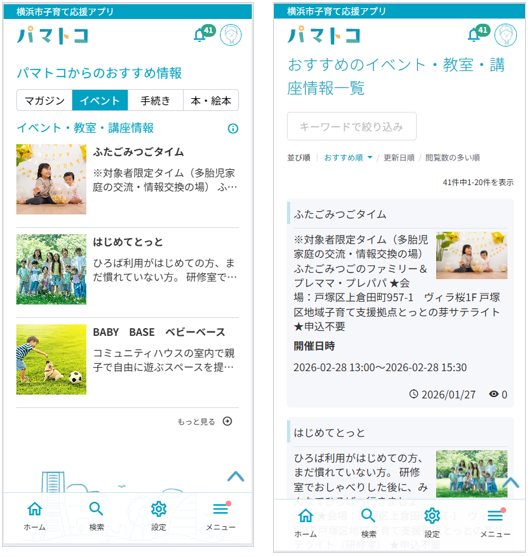This screenshot has width=530, height=557.
Task: Open ふたごみつごタイム card heading right screen
Action: tap(340, 215)
